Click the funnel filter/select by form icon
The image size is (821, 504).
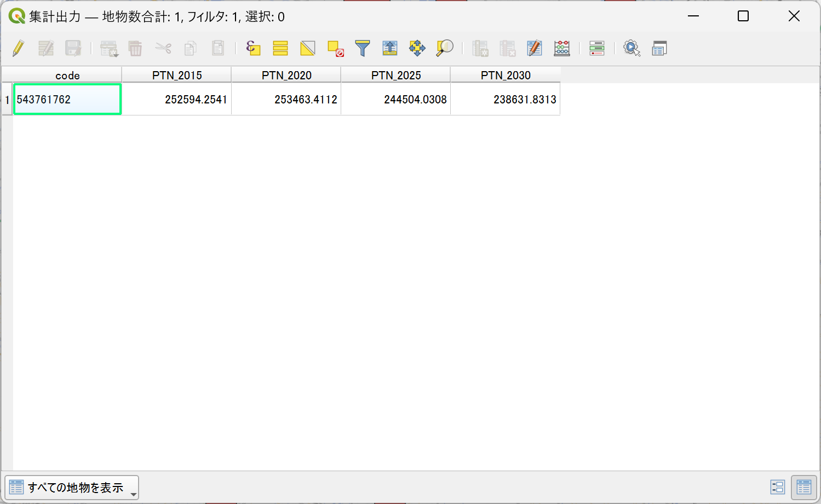(x=363, y=48)
